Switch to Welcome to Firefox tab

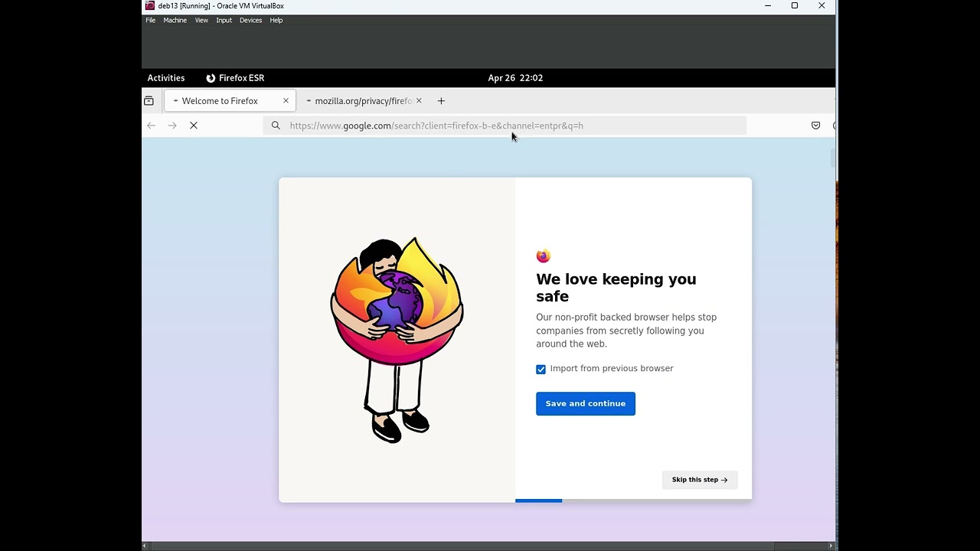(x=230, y=101)
